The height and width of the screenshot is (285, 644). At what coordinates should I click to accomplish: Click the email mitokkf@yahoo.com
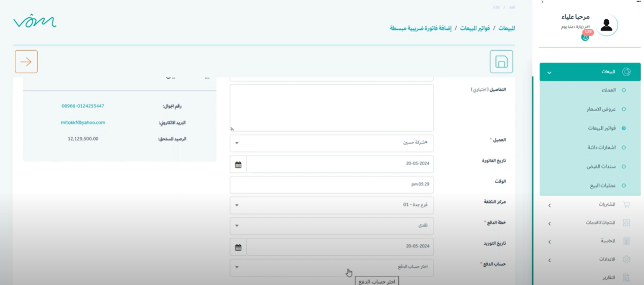click(83, 122)
